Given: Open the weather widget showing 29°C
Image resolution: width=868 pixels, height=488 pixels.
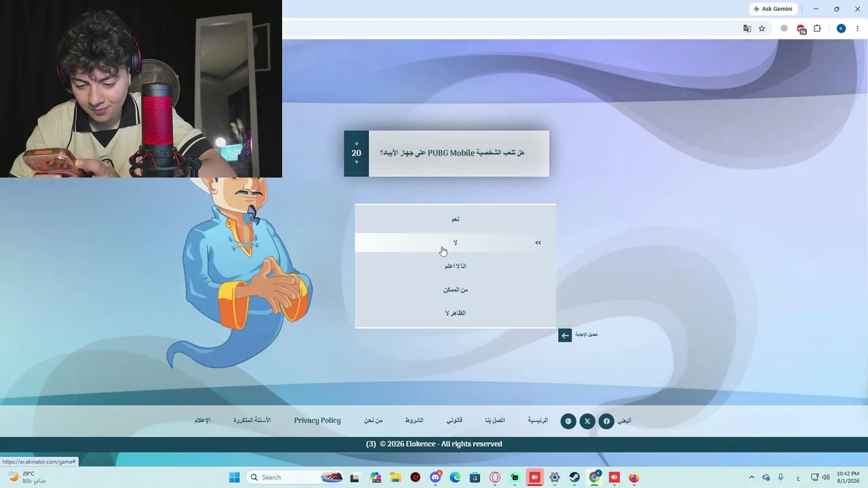Looking at the screenshot, I should tap(26, 477).
